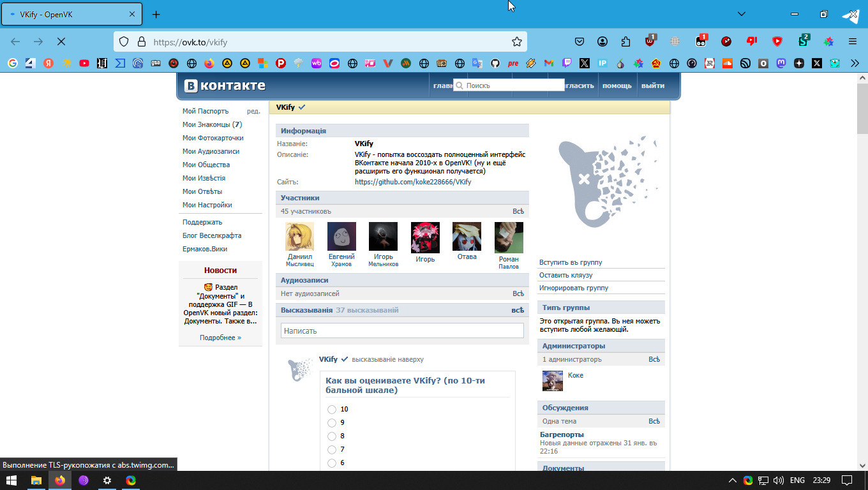Open File Explorer from the taskbar
This screenshot has width=868, height=490.
click(x=36, y=480)
